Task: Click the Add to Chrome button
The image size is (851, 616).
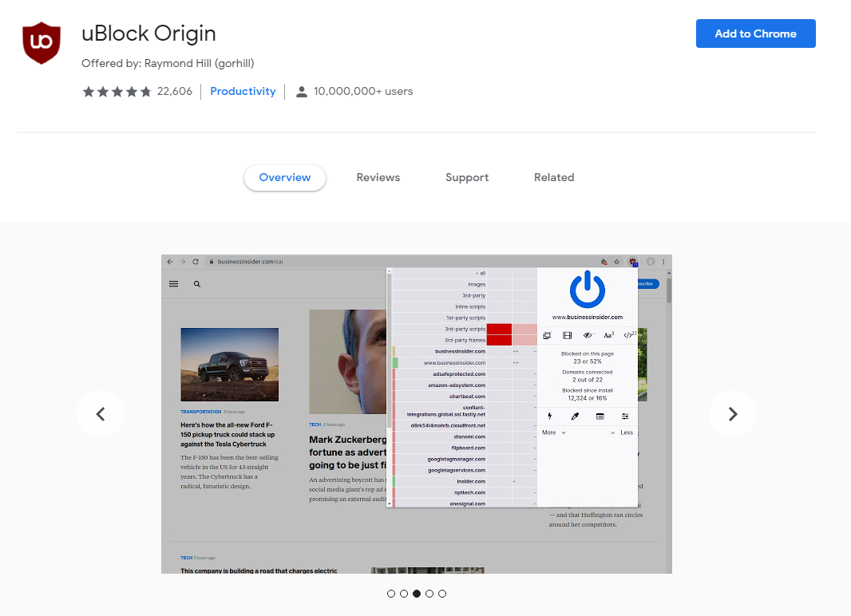Action: [x=754, y=34]
